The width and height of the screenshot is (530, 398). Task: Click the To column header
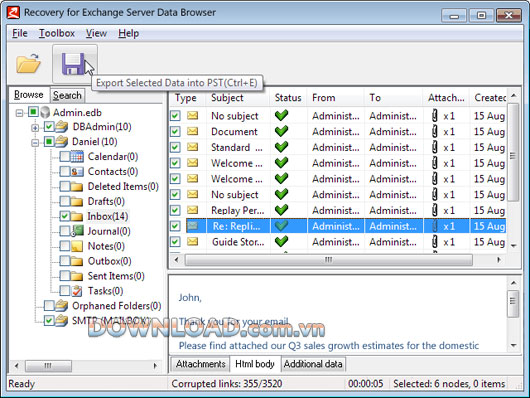click(x=393, y=98)
